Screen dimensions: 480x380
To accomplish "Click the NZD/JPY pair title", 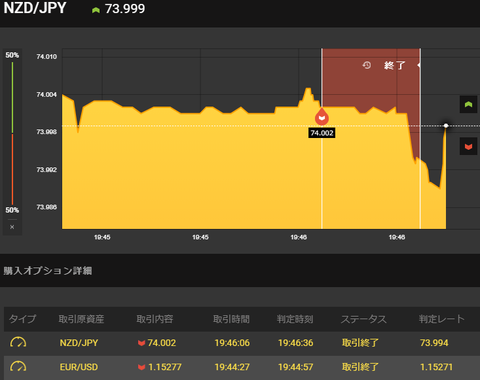I will 35,8.
